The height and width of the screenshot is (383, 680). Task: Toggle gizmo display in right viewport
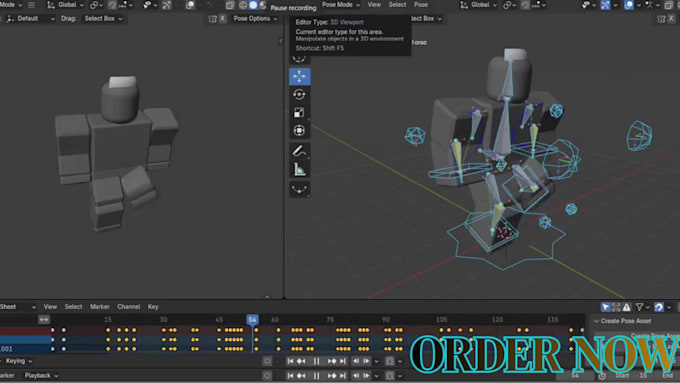click(605, 5)
